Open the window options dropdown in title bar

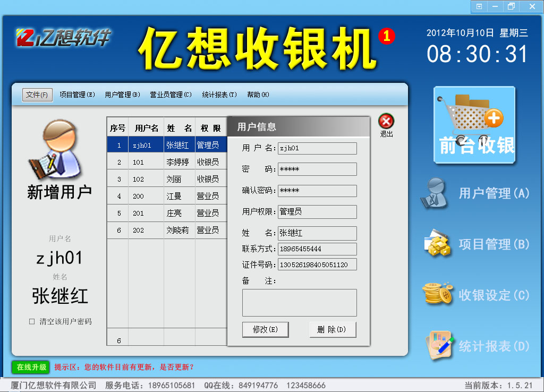point(479,6)
